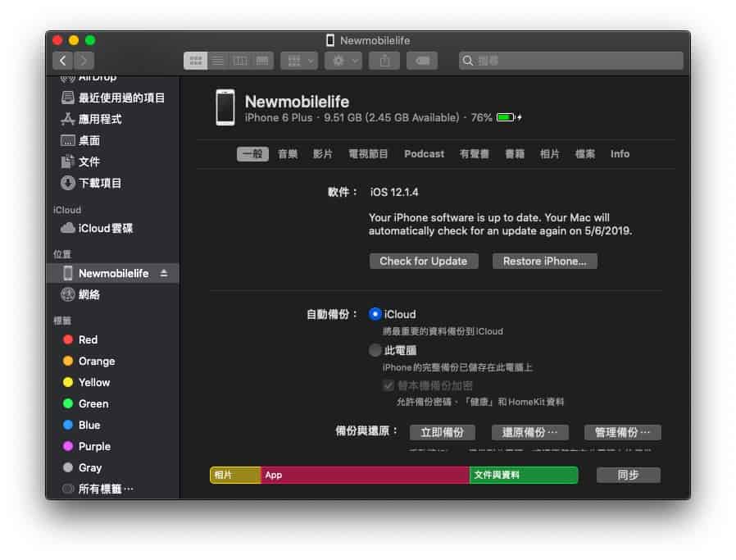736x560 pixels.
Task: Switch Finder to icon view
Action: [x=195, y=61]
